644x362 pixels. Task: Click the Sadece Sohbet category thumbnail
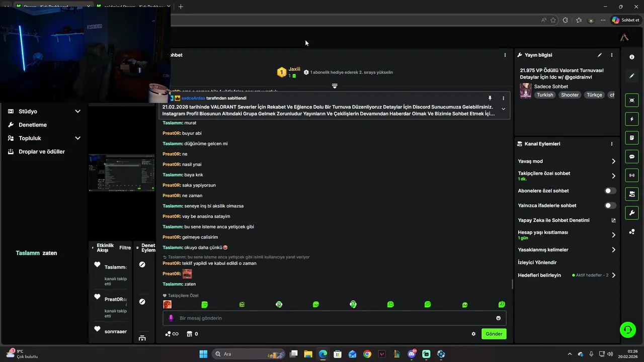pos(526,90)
